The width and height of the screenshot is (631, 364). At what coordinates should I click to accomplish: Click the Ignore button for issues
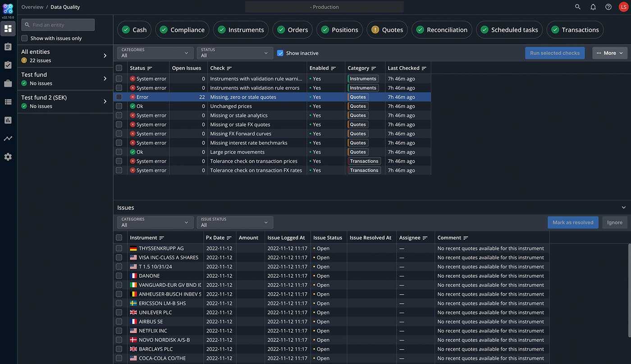(x=614, y=222)
